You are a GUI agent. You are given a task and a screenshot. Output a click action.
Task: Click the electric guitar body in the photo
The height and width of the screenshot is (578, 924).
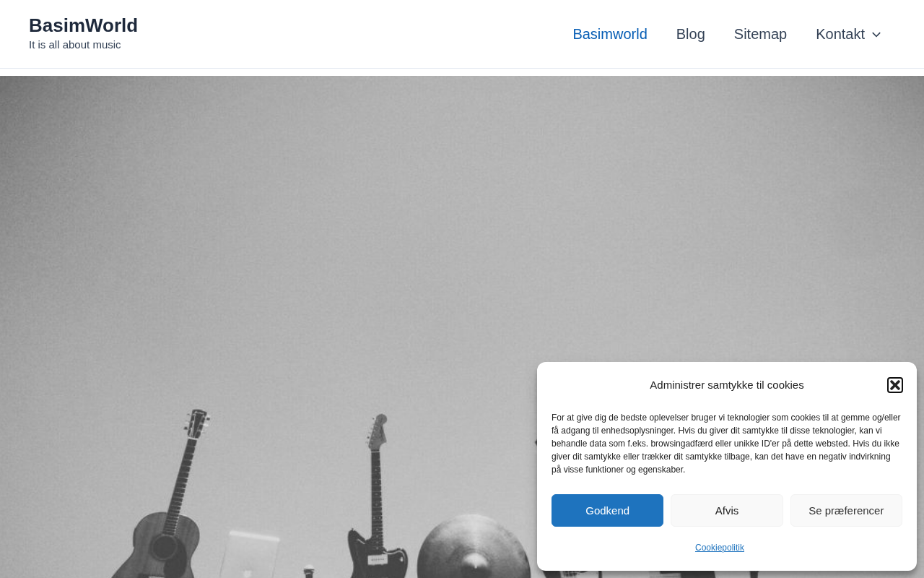(377, 553)
